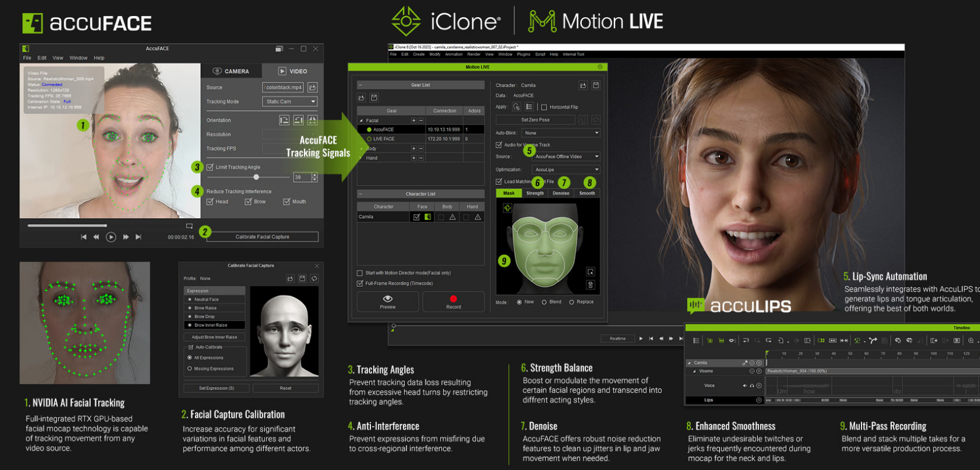Click the Preview button
The image size is (980, 470).
(387, 302)
